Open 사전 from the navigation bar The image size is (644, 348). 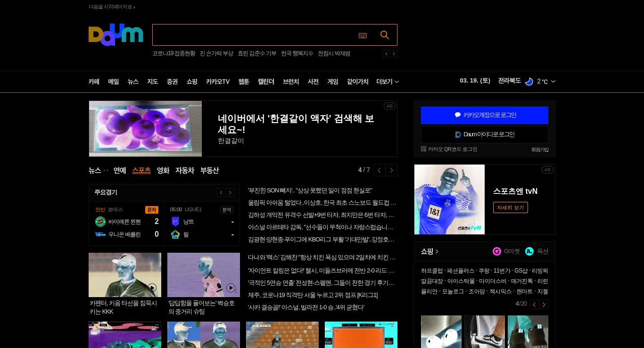pos(313,82)
